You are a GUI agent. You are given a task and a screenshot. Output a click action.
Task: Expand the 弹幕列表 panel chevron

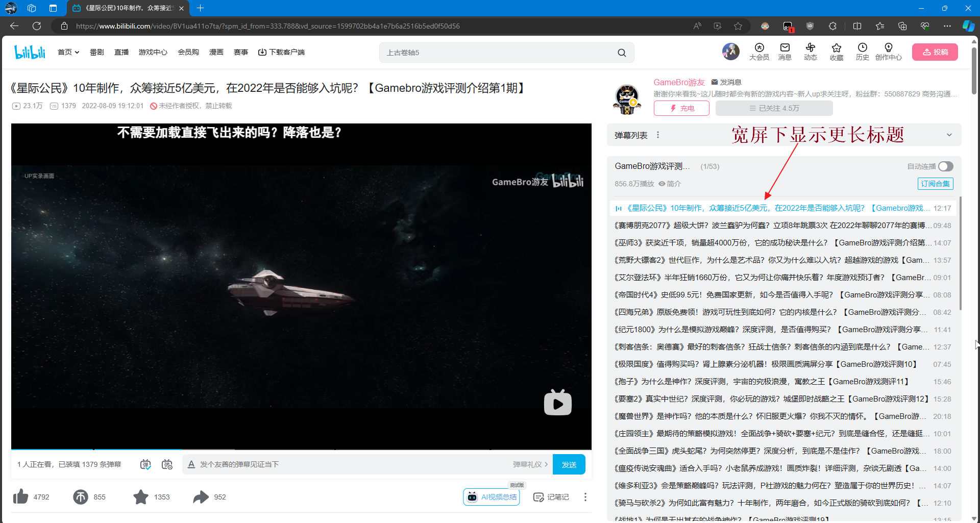pyautogui.click(x=949, y=135)
